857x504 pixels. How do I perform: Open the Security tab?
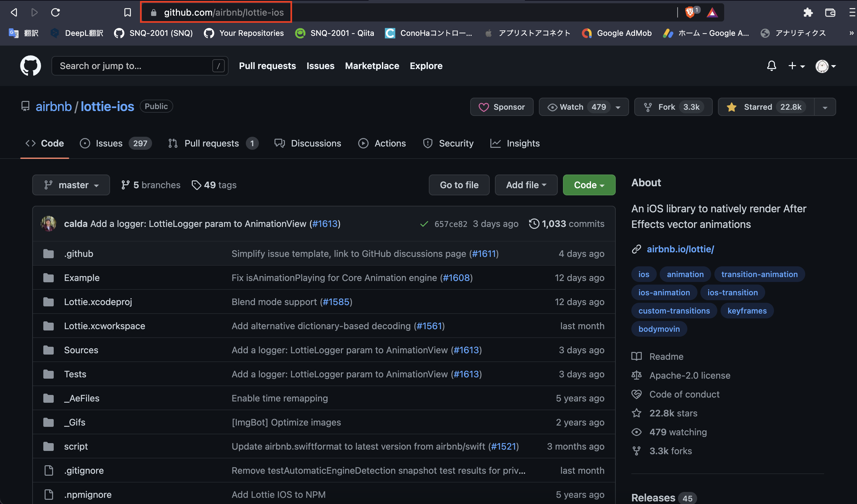[448, 143]
